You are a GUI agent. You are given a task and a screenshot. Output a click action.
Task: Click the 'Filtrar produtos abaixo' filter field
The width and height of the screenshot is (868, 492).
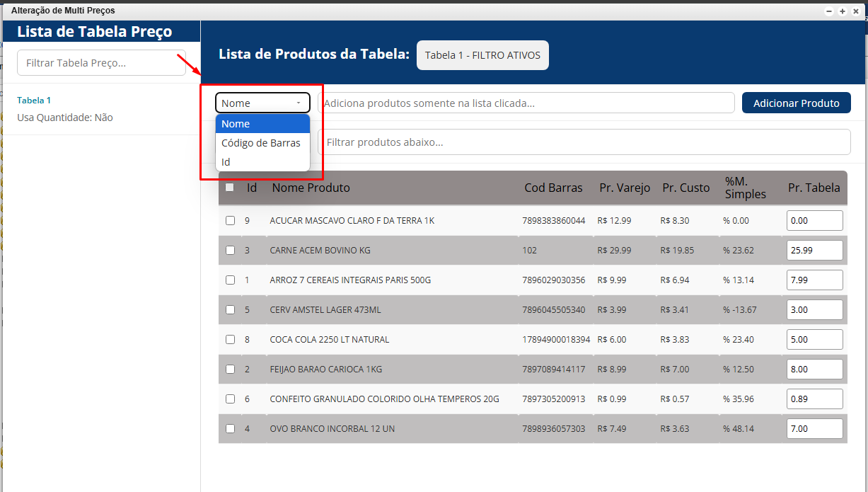[x=584, y=142]
